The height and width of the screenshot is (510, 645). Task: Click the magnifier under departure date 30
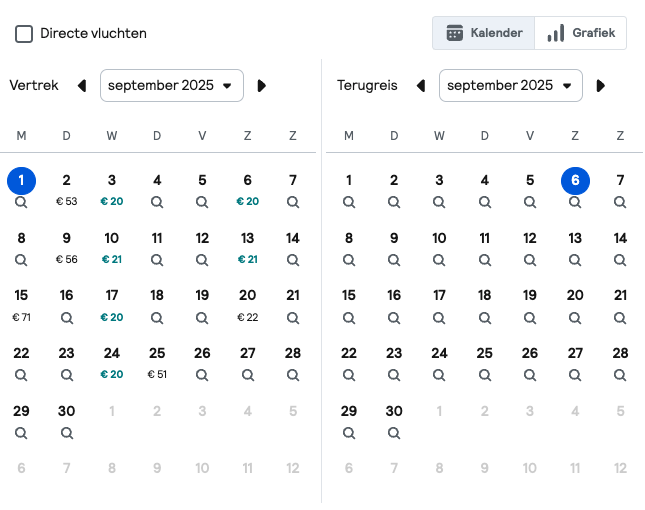pyautogui.click(x=67, y=433)
